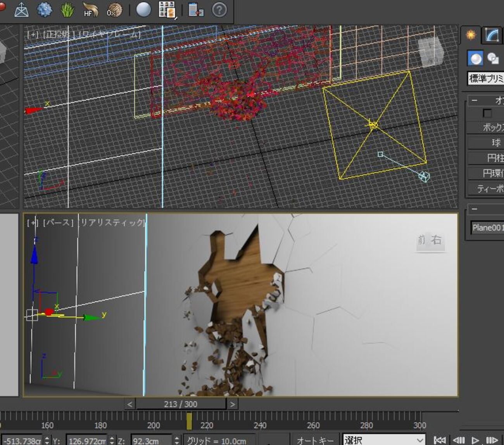This screenshot has height=445, width=504.
Task: Toggle the AutoGrid checkbox in object type
Action: coord(487,113)
